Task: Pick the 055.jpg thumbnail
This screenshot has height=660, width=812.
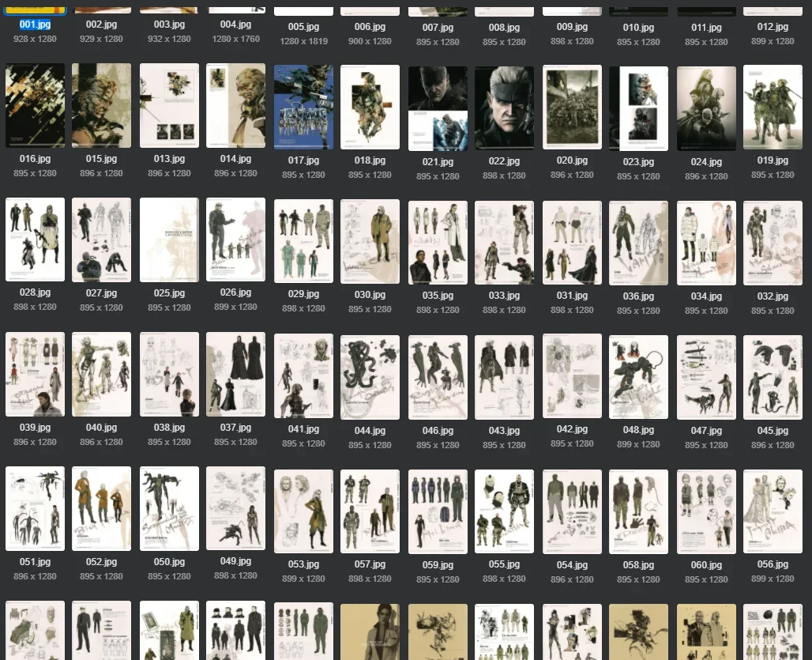Action: (x=504, y=511)
